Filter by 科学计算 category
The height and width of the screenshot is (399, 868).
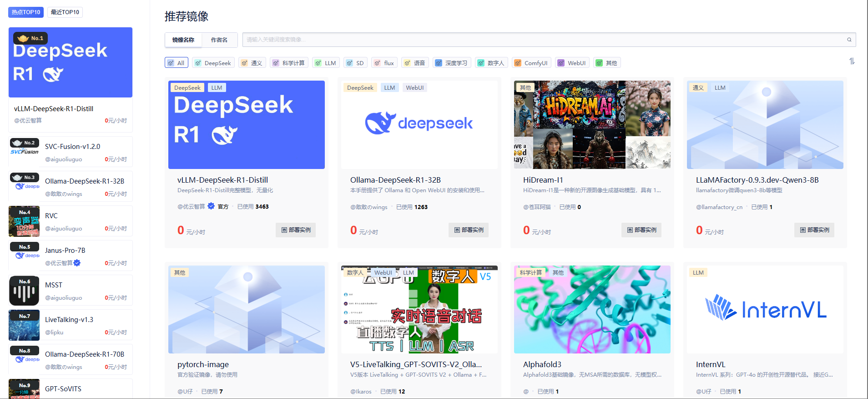(289, 63)
